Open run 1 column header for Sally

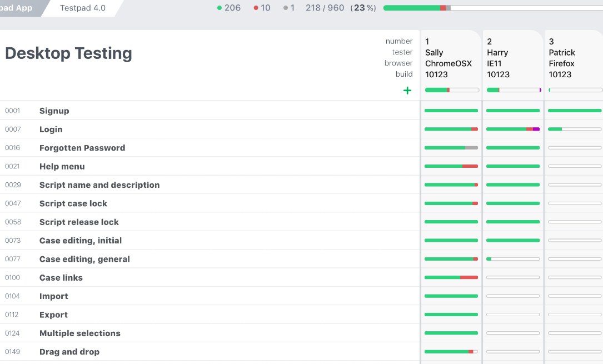(x=451, y=66)
